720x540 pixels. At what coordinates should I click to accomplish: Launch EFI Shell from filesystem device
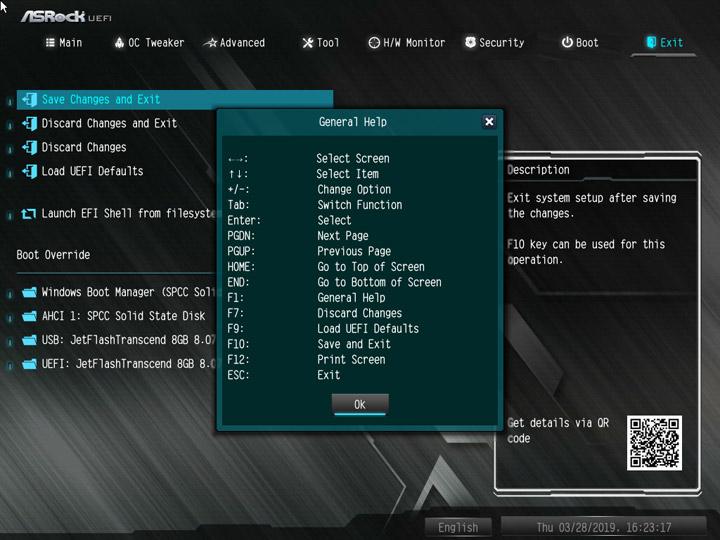coord(129,214)
